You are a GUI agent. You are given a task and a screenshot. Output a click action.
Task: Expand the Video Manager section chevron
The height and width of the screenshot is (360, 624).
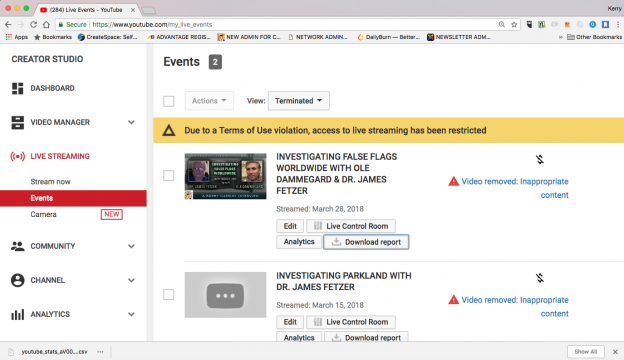131,123
